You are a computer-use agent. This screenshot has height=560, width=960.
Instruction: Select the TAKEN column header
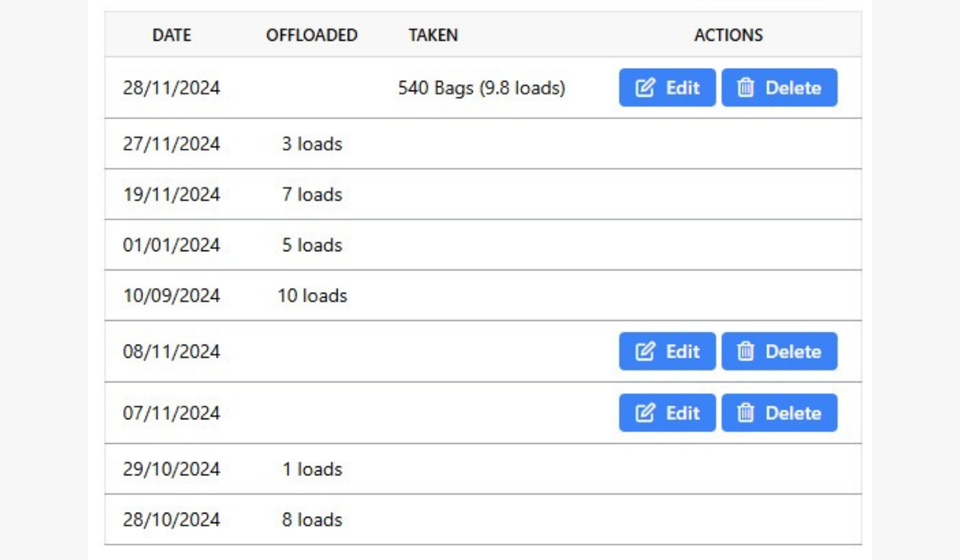[433, 35]
